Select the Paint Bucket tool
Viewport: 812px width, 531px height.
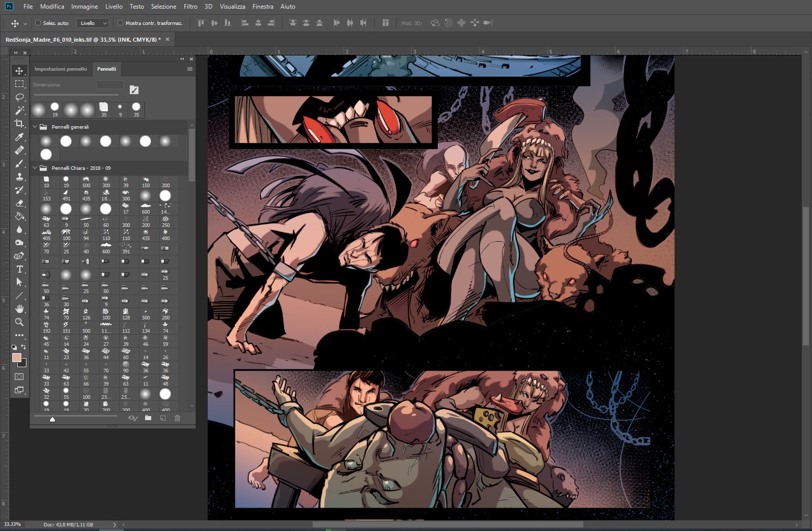19,216
